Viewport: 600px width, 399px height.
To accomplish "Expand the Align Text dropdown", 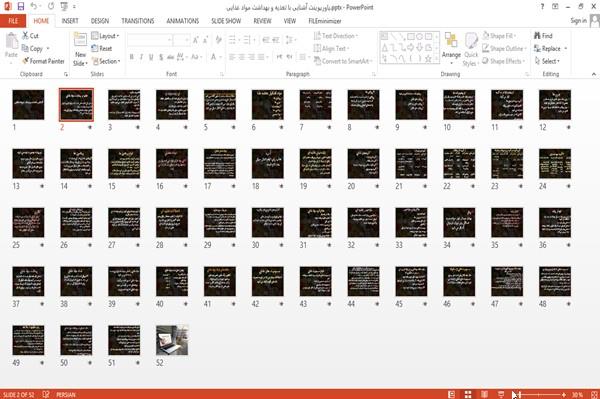I will coord(331,49).
